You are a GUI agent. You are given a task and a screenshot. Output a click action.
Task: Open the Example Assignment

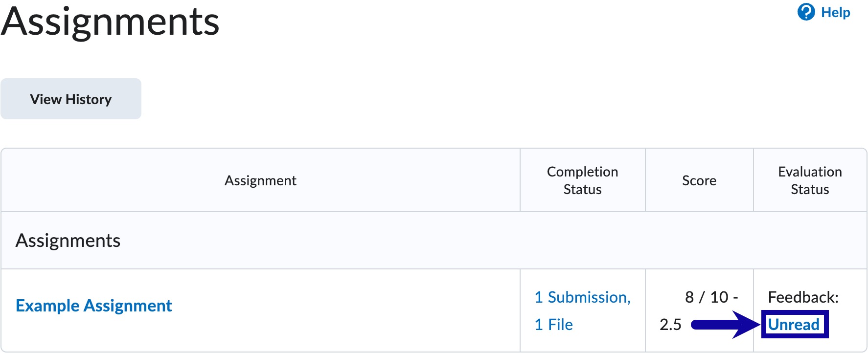[93, 305]
